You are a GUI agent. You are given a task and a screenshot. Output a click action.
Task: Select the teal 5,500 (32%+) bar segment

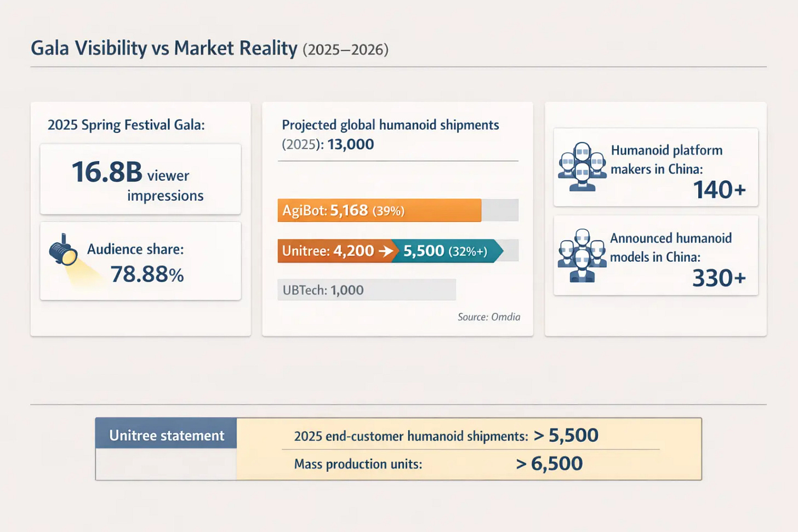click(x=447, y=251)
